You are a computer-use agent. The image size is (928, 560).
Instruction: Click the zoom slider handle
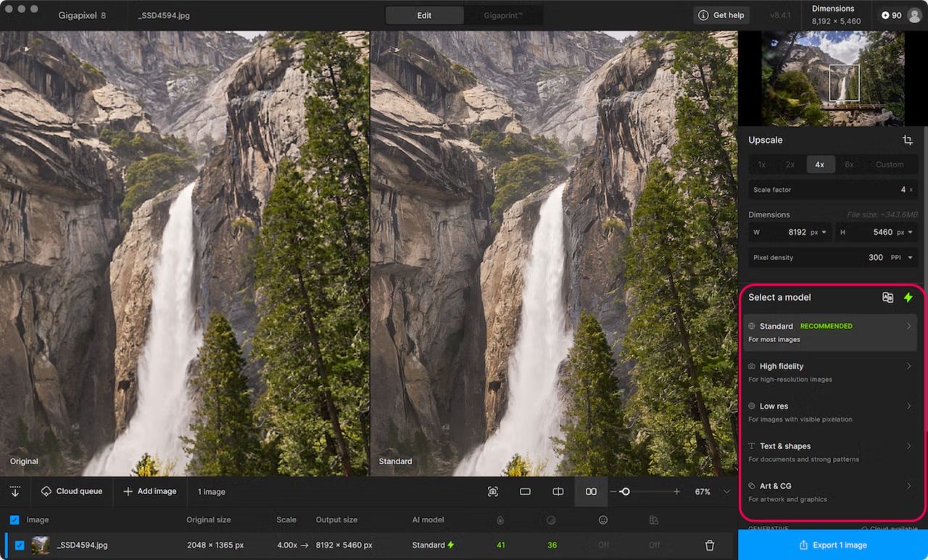625,491
